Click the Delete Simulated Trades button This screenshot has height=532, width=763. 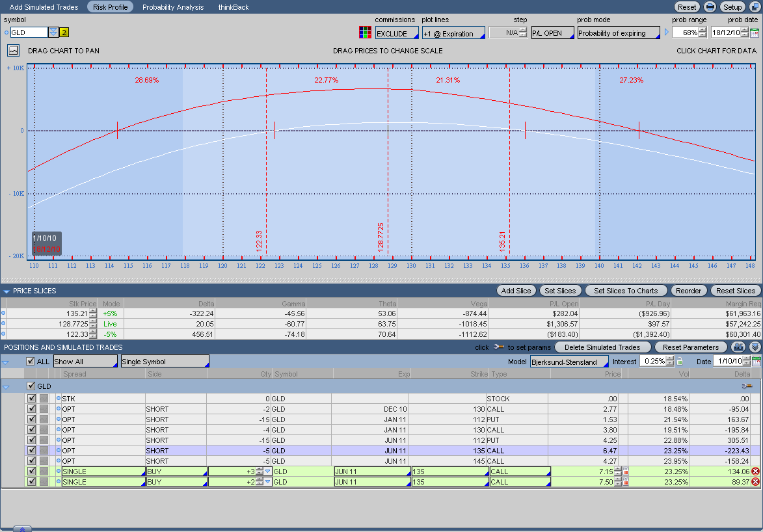coord(603,347)
